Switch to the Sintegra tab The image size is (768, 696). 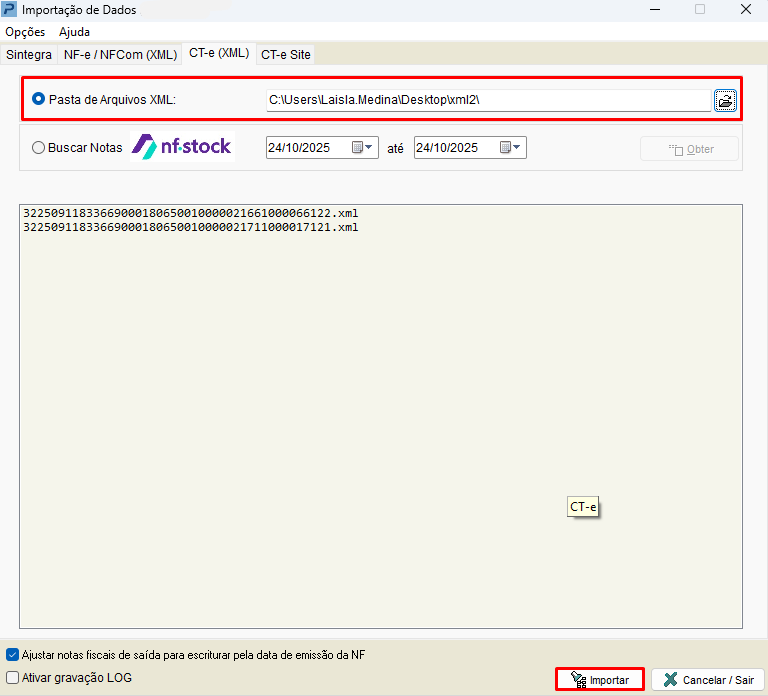[29, 54]
